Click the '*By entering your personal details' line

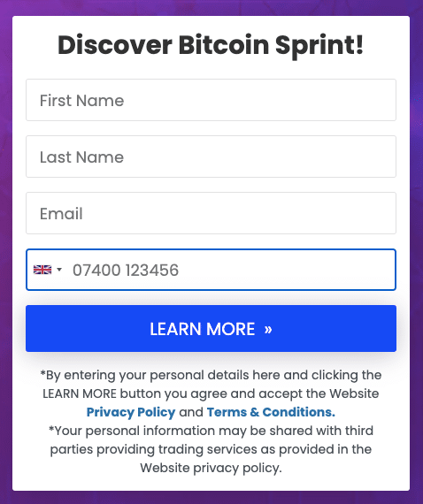pos(211,375)
